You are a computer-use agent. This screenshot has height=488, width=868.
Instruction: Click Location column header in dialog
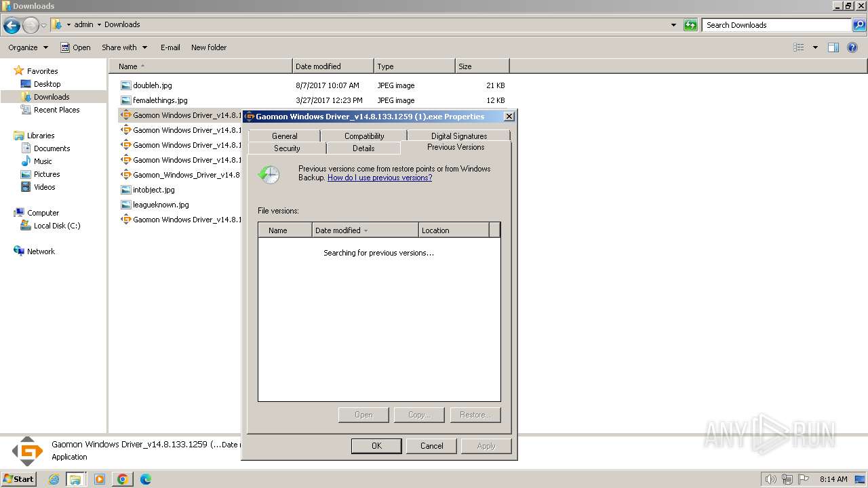[x=454, y=230]
